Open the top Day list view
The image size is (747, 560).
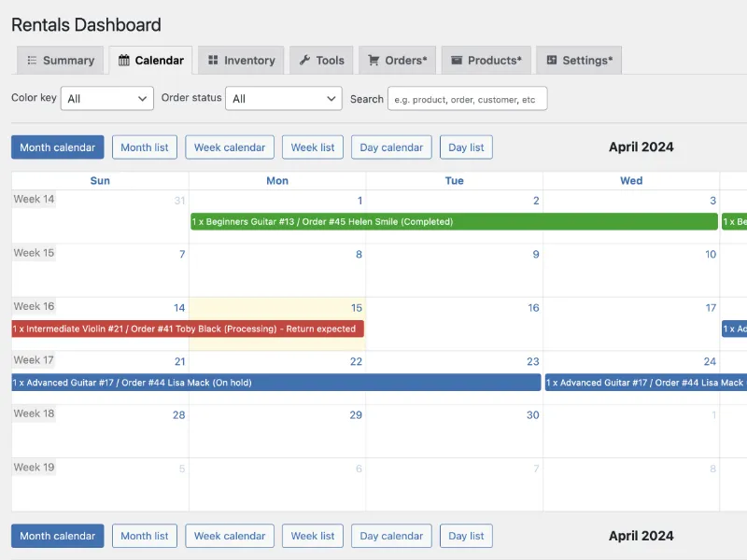[x=466, y=147]
